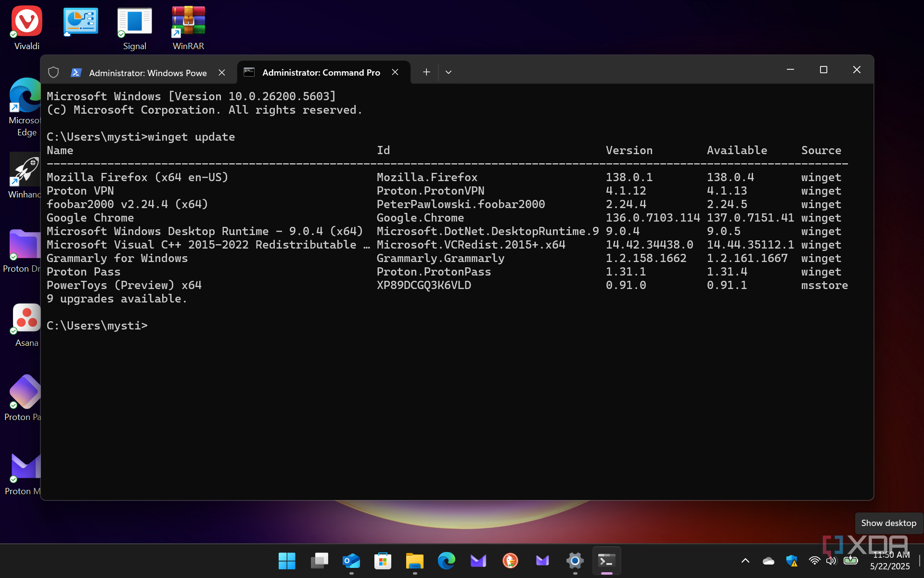Open Settings gear on the taskbar
924x578 pixels.
click(x=575, y=561)
